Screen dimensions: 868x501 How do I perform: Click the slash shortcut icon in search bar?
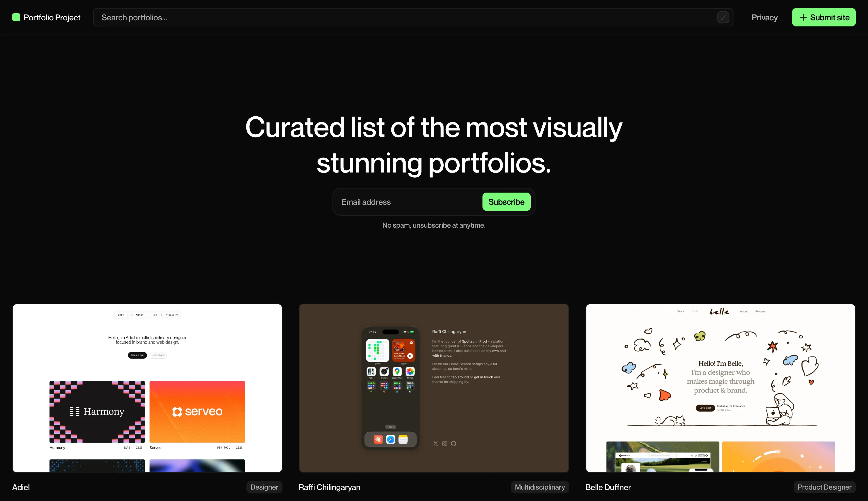click(x=723, y=17)
